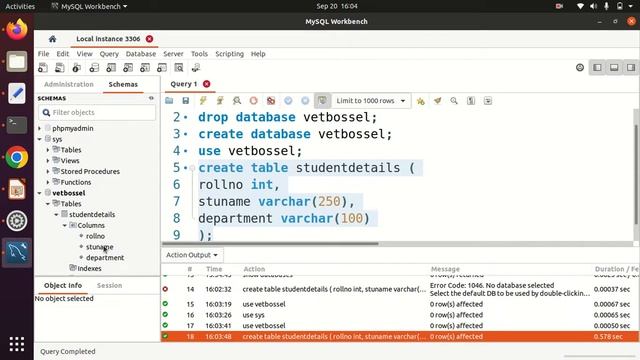Click the create new schema toolbar icon

[x=94, y=68]
